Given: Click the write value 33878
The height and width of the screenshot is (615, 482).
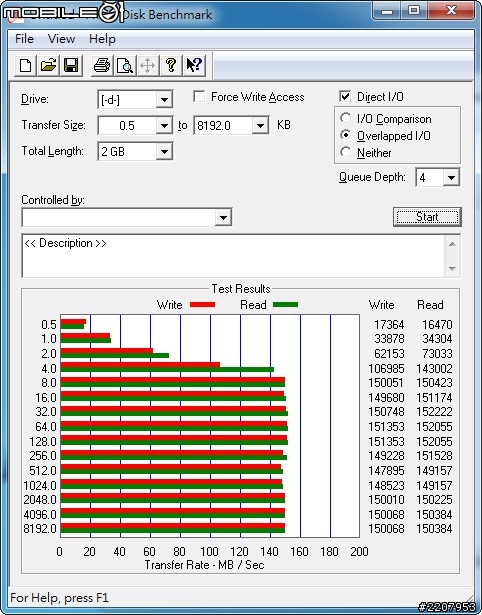Looking at the screenshot, I should (x=389, y=339).
